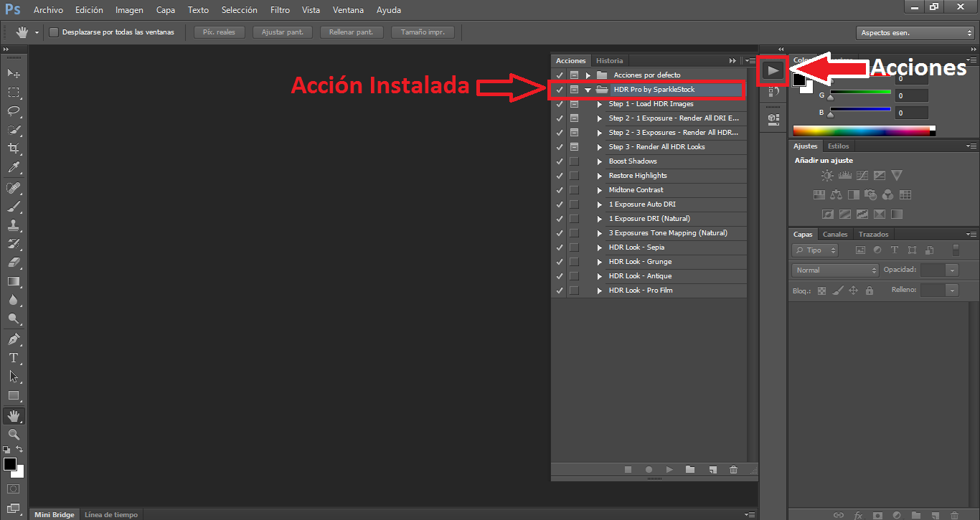Toggle checkmark for Boost Shadows action
The image size is (980, 520).
click(x=560, y=161)
